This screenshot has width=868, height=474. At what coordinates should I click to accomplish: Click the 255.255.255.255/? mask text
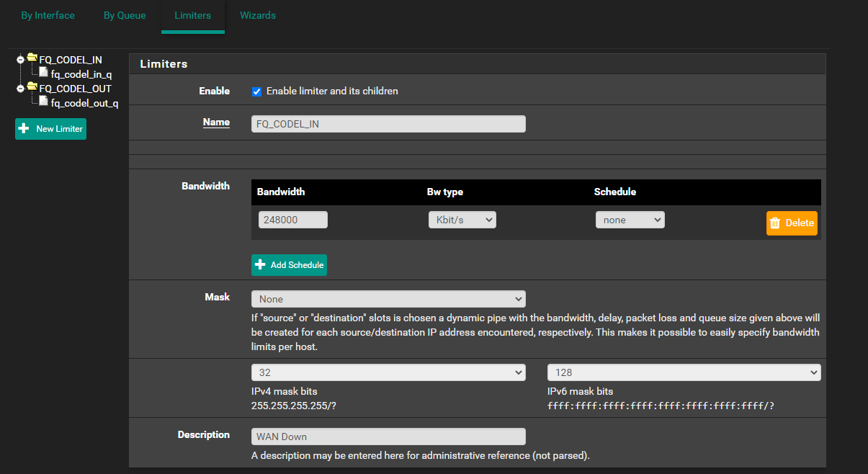tap(294, 406)
